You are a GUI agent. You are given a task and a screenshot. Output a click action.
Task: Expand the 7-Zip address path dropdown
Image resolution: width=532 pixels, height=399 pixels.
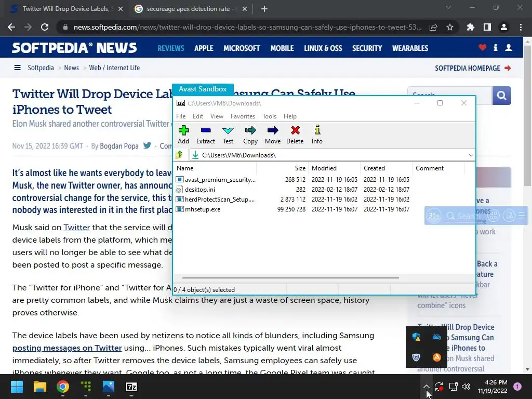[471, 155]
